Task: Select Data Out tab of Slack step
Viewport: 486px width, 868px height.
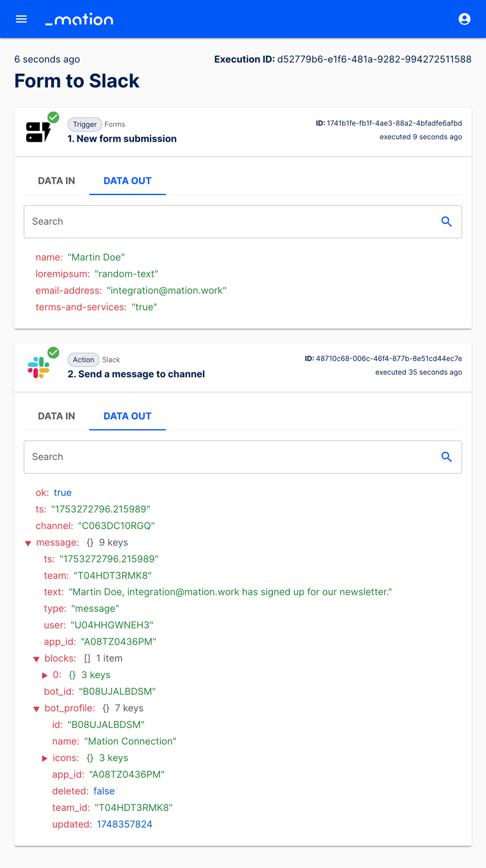Action: (127, 416)
